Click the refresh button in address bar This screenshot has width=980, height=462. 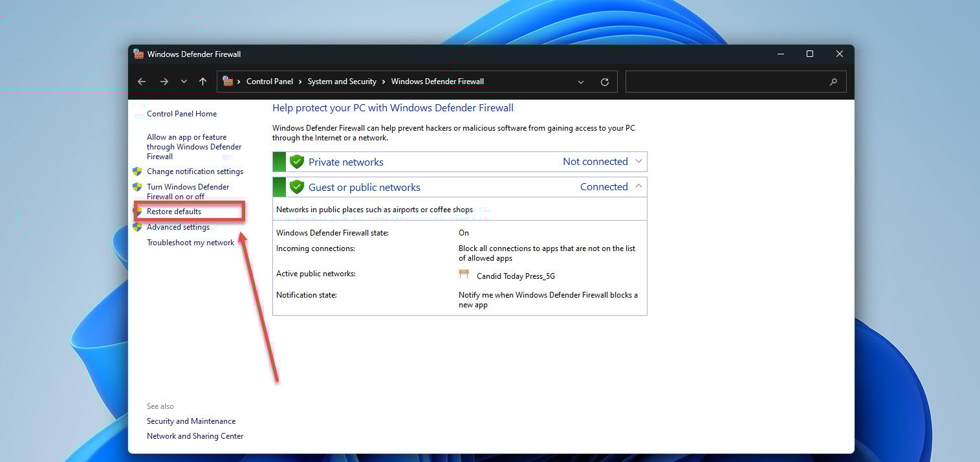[605, 82]
